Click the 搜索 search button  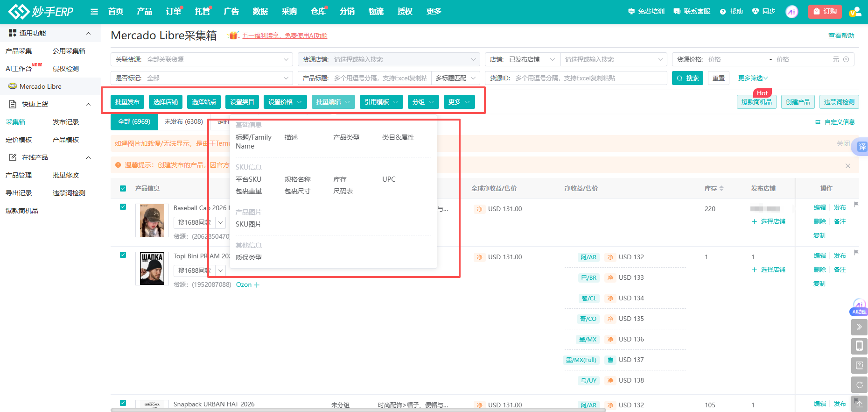(687, 78)
